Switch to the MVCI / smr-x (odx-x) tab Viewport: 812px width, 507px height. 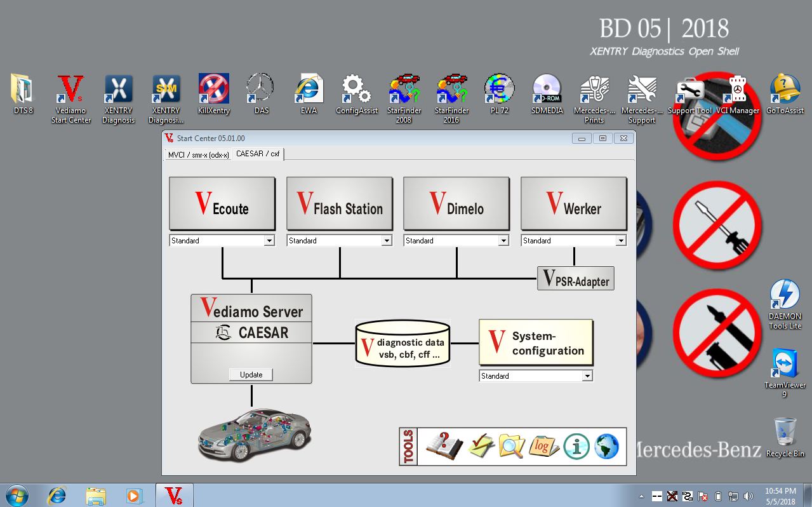198,154
